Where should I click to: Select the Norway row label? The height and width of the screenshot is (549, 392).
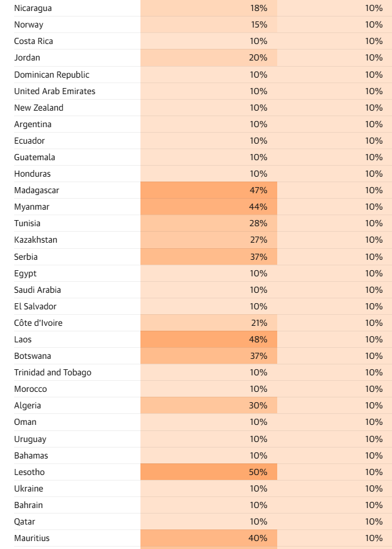point(29,25)
